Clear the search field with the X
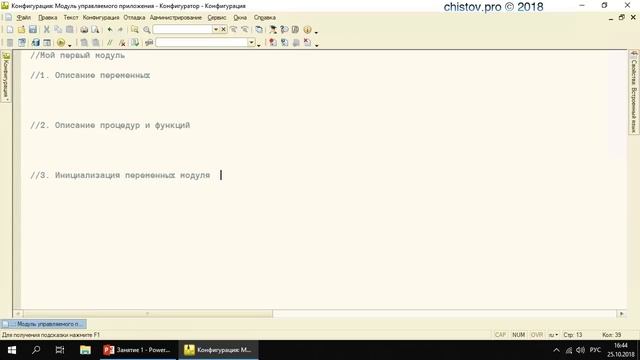 click(223, 29)
